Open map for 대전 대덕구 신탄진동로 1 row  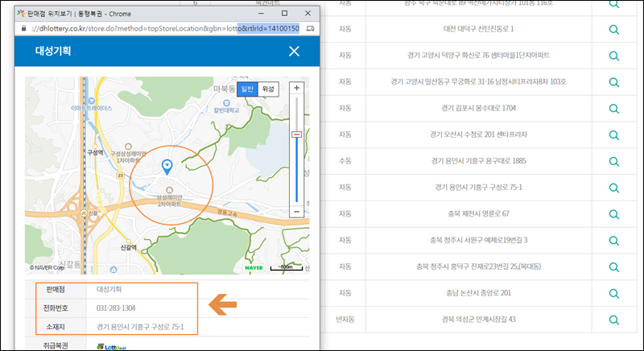[614, 29]
